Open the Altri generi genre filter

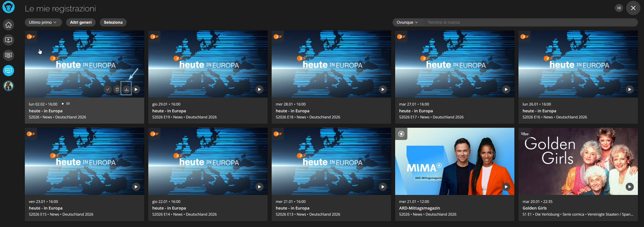(x=81, y=22)
